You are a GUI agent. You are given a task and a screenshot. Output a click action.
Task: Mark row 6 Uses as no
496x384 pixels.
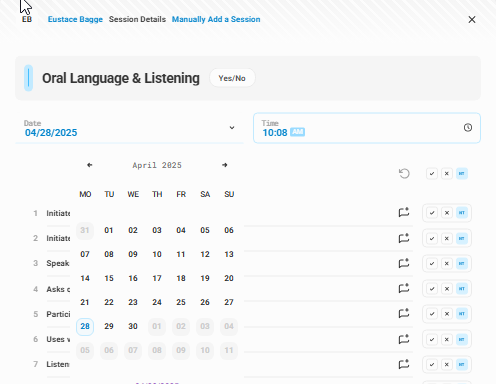(x=447, y=339)
